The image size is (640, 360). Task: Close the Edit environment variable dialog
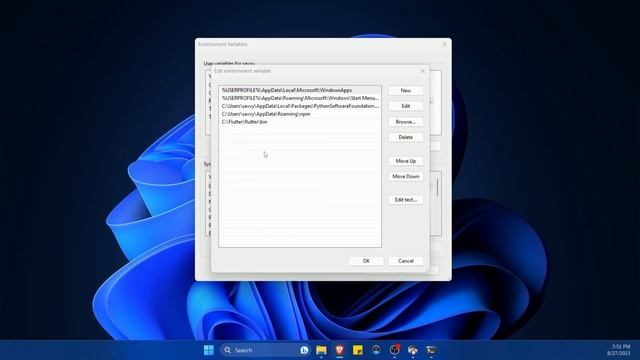(x=422, y=71)
